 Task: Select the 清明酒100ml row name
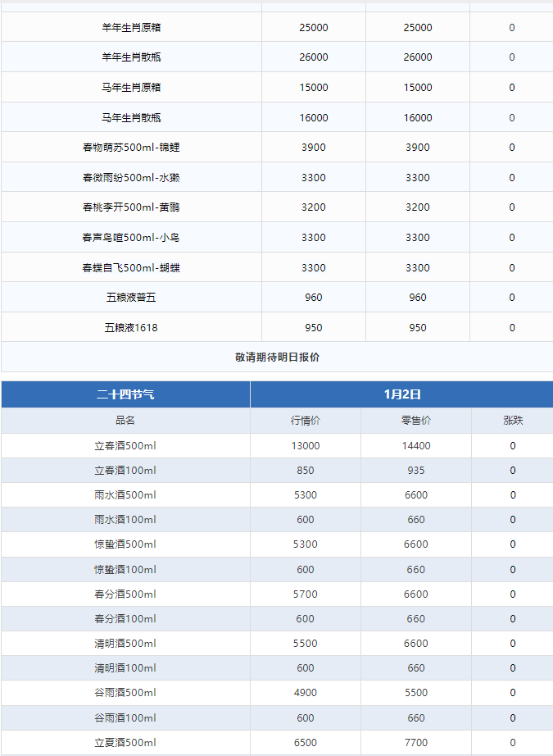click(x=125, y=667)
